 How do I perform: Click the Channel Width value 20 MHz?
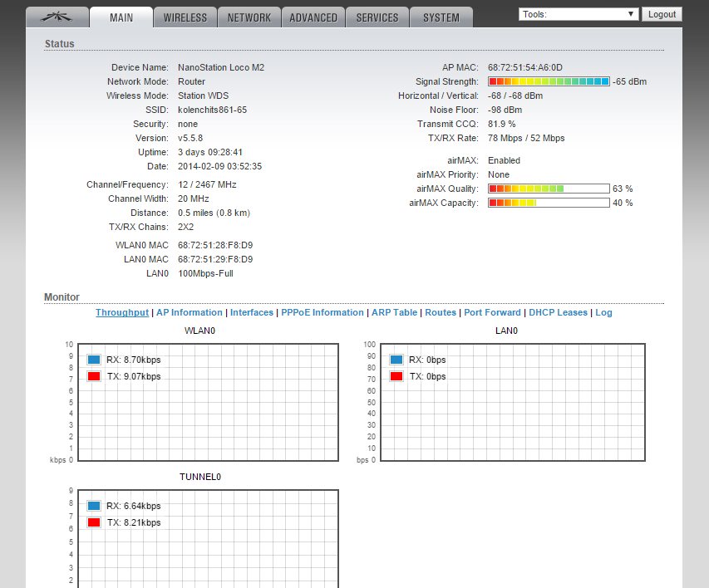[194, 198]
